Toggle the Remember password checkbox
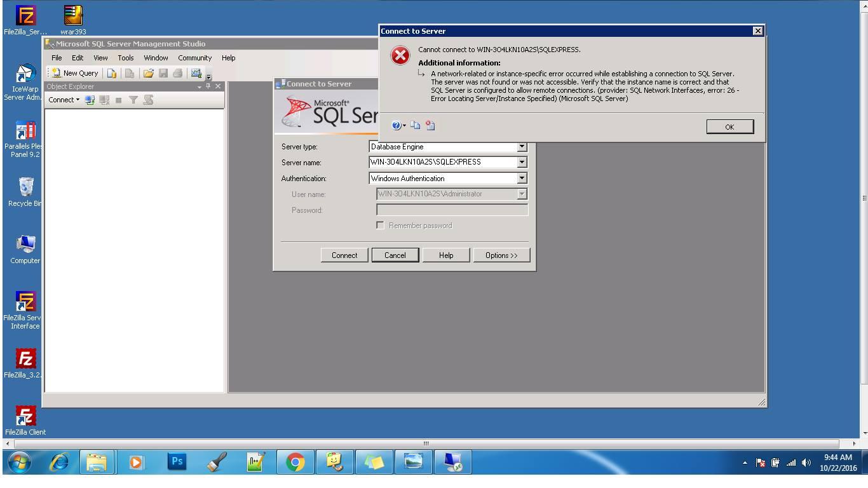The image size is (868, 488). coord(380,226)
